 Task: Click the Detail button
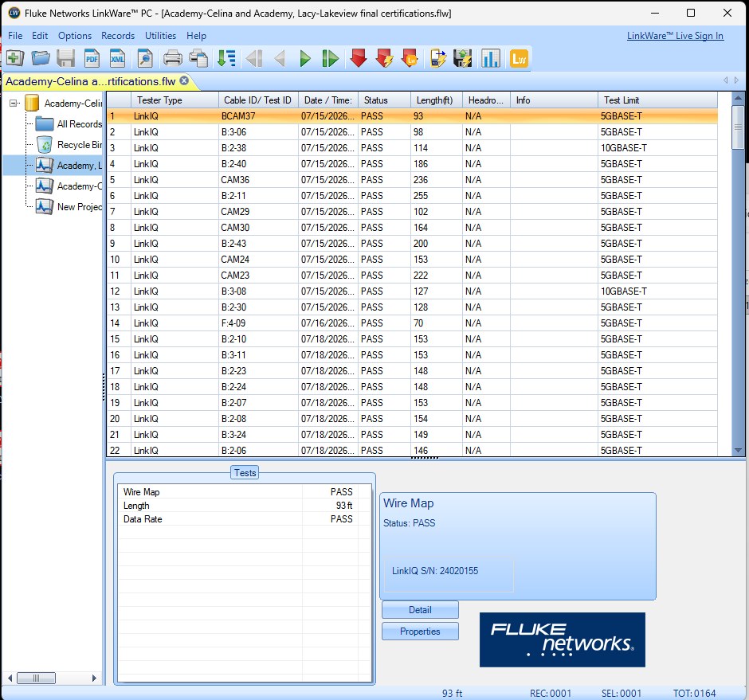pos(420,610)
